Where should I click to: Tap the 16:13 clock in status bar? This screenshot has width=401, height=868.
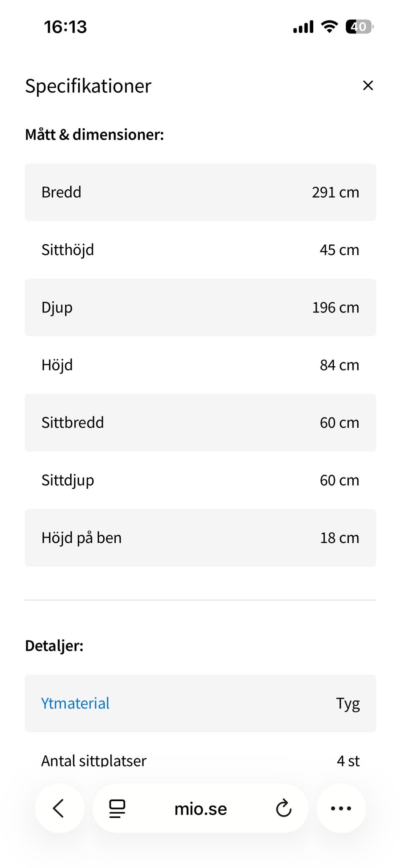[x=66, y=27]
